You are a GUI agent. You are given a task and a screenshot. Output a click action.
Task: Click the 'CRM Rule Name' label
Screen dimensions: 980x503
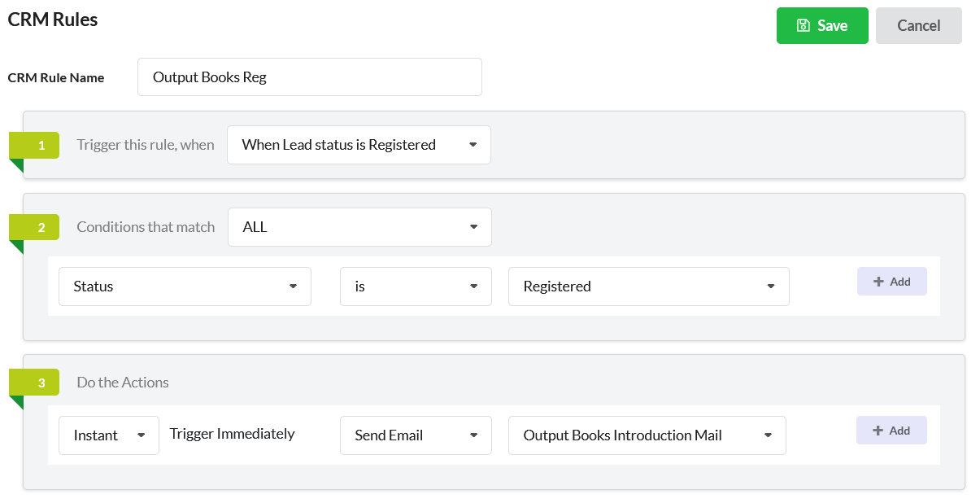[x=56, y=78]
